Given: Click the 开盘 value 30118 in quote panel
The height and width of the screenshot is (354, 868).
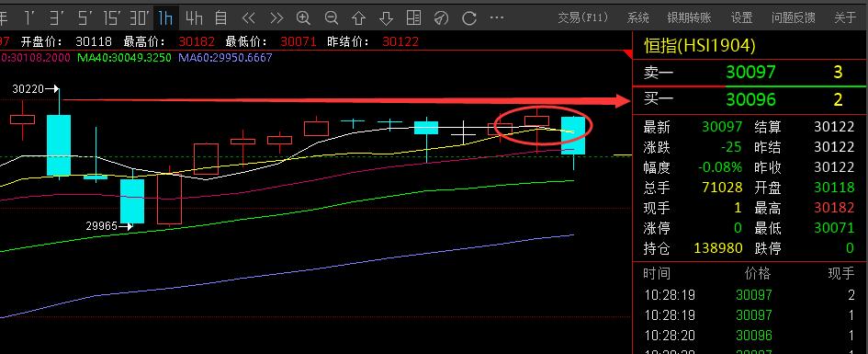Looking at the screenshot, I should [834, 188].
